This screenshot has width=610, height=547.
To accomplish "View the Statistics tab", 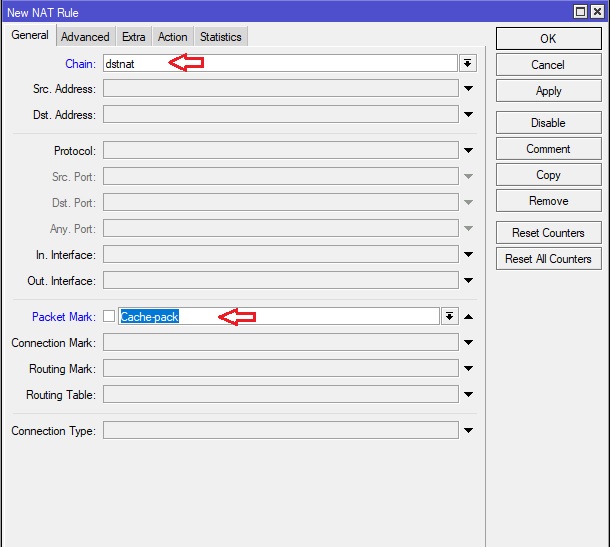I will coord(221,37).
